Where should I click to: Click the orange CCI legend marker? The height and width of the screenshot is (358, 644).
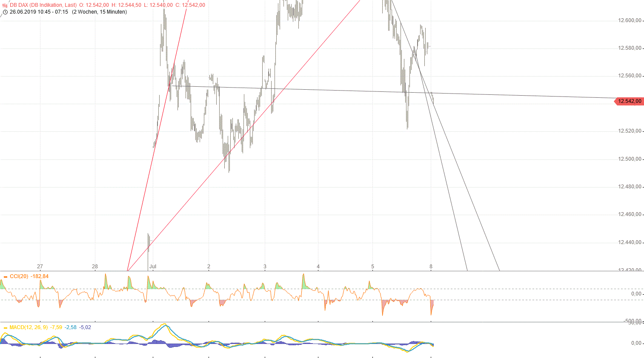6,277
